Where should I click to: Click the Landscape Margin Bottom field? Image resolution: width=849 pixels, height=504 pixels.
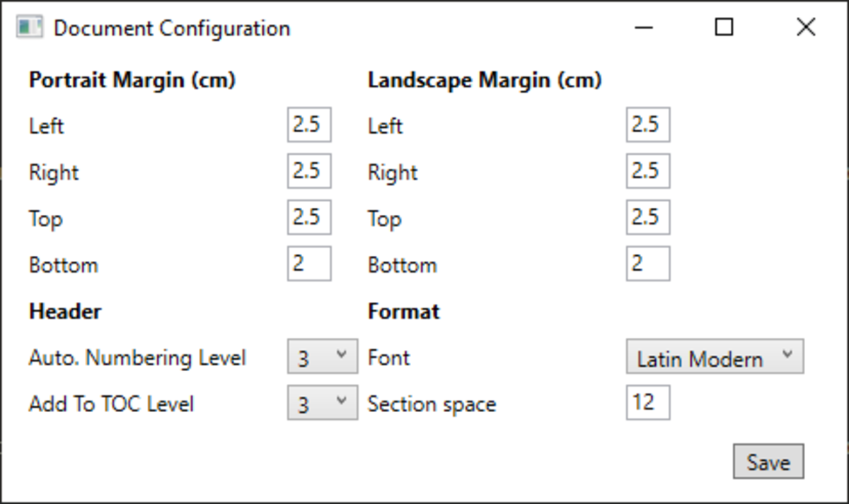(x=648, y=264)
